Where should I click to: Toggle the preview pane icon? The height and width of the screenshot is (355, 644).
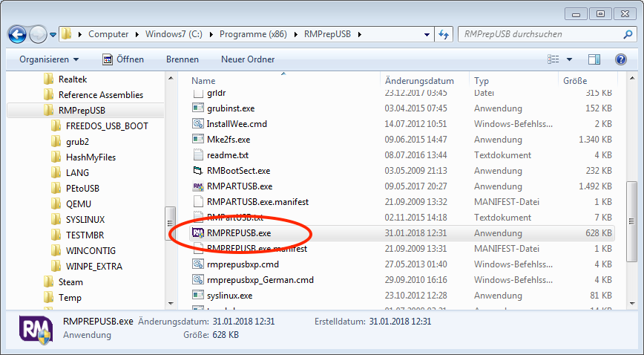594,59
